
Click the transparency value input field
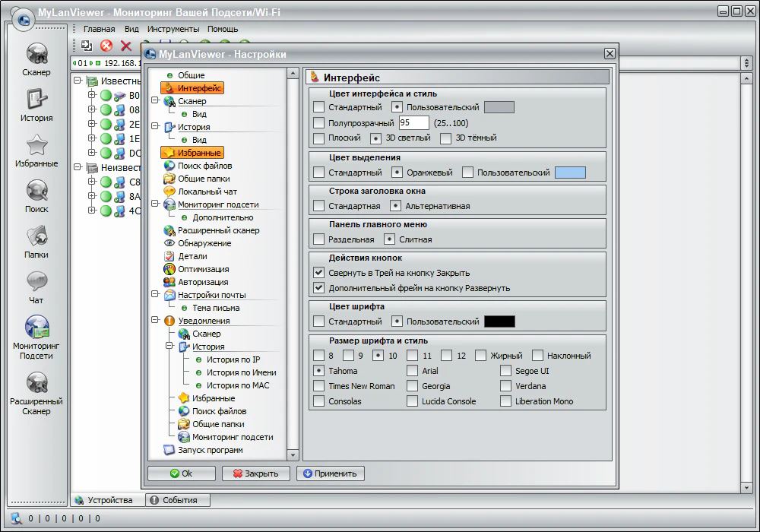(413, 123)
